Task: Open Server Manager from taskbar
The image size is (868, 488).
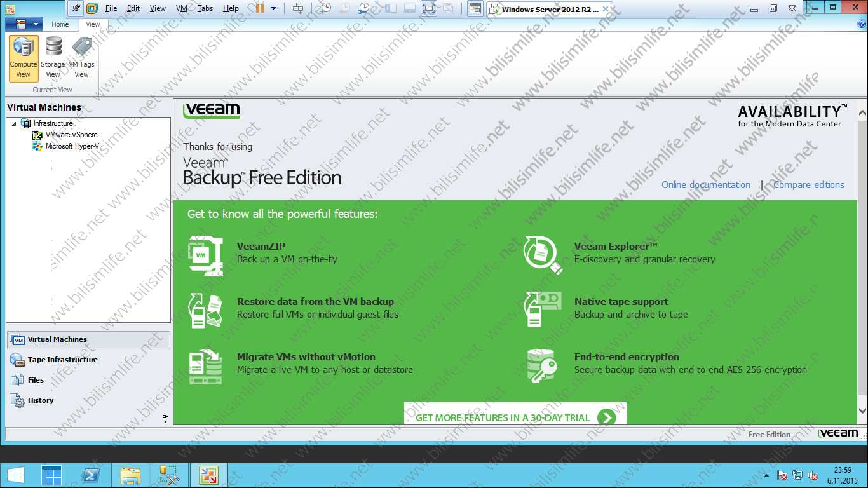Action: pos(51,475)
